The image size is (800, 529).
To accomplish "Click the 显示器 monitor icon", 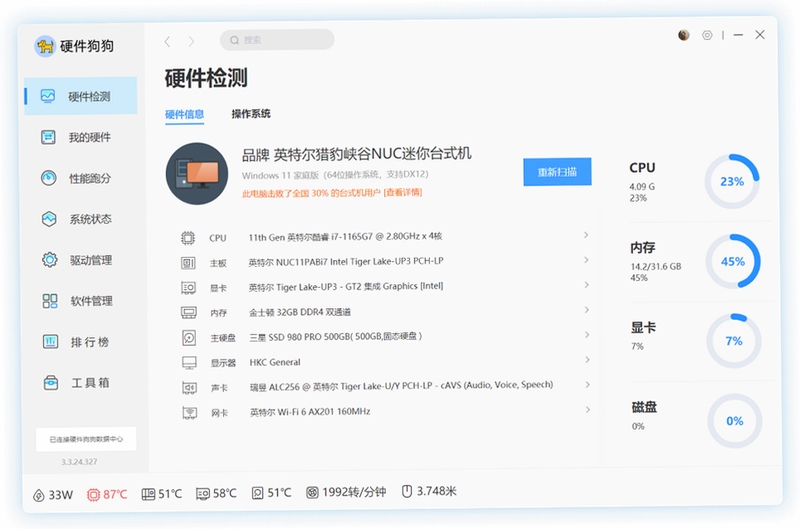I will pyautogui.click(x=189, y=363).
